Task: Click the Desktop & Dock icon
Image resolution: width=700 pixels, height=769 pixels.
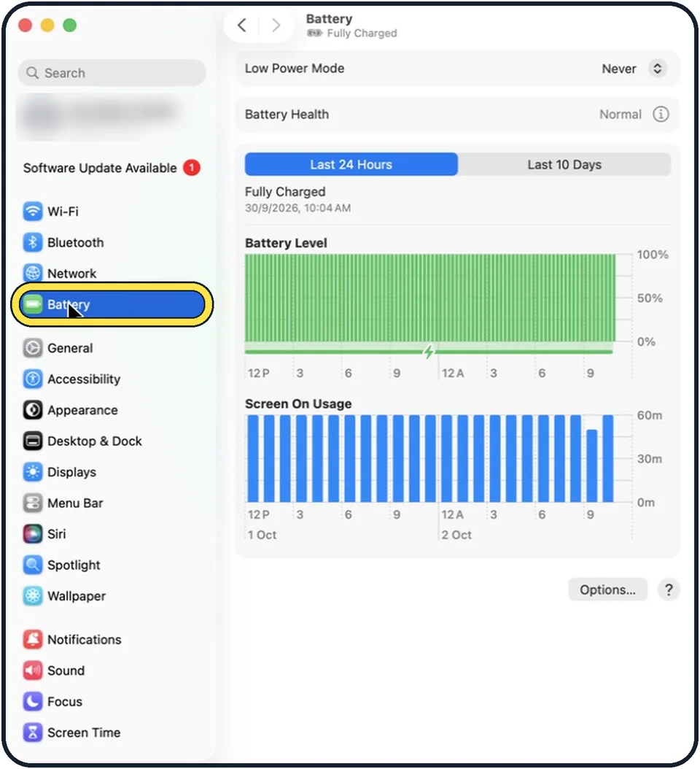Action: [32, 441]
